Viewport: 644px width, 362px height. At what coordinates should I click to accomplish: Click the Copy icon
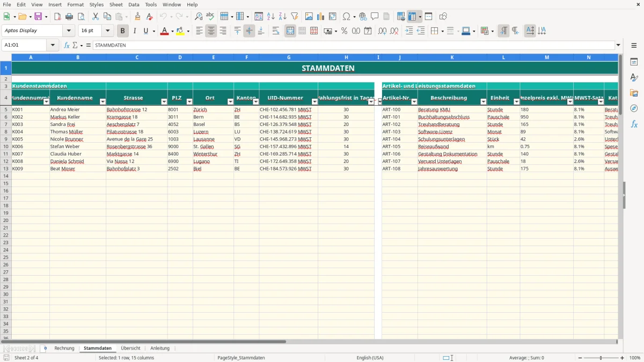107,17
